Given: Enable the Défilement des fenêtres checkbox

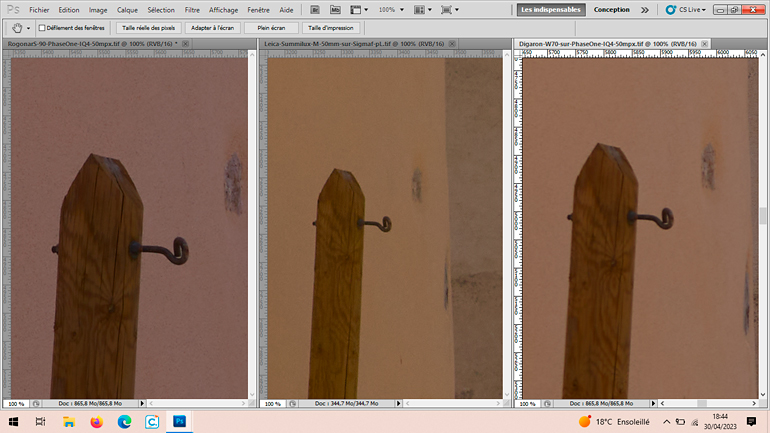Looking at the screenshot, I should [x=42, y=28].
